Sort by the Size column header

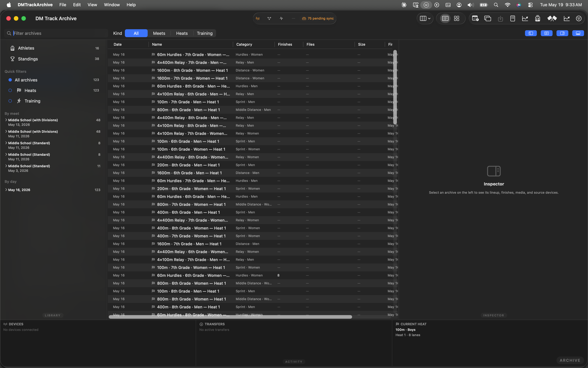coord(362,44)
